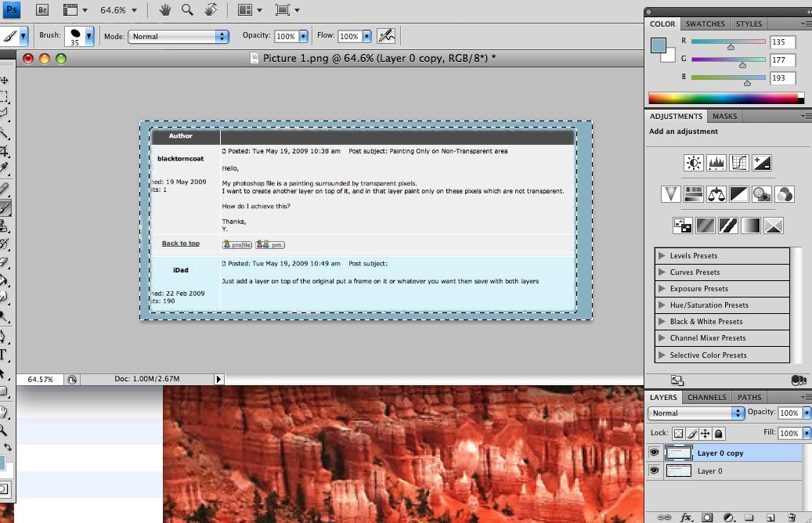
Task: Click the Back to top link
Action: 180,243
